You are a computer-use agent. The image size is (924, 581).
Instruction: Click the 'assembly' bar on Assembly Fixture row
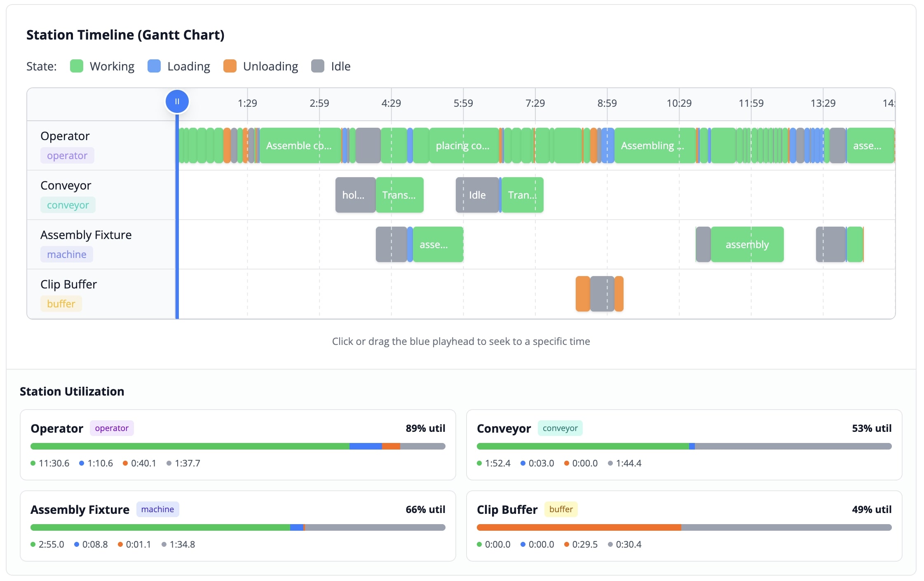coord(747,244)
